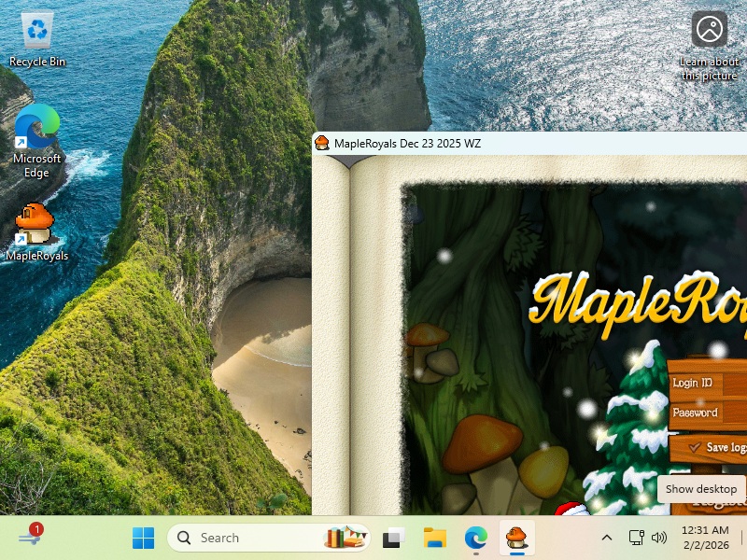Open the widgets notification icon in taskbar
The height and width of the screenshot is (560, 747).
coord(30,536)
